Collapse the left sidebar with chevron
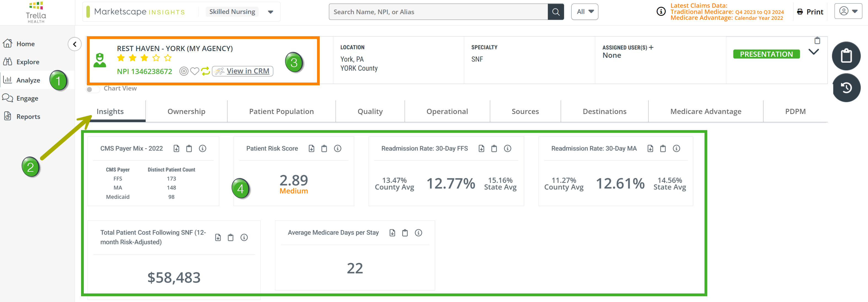This screenshot has width=868, height=302. click(x=74, y=44)
